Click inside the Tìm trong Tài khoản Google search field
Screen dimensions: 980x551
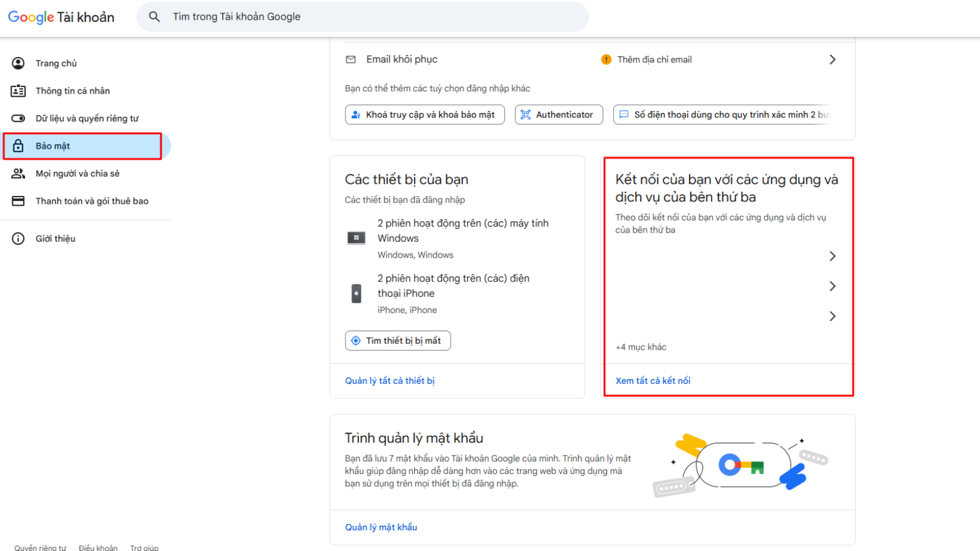coord(367,17)
